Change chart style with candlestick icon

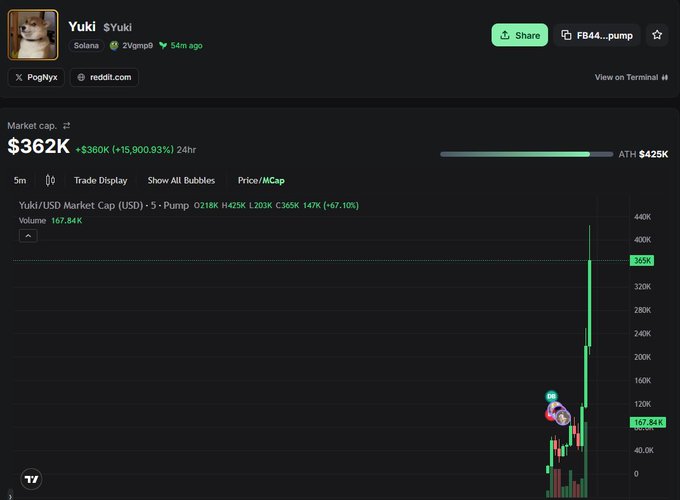[x=50, y=180]
